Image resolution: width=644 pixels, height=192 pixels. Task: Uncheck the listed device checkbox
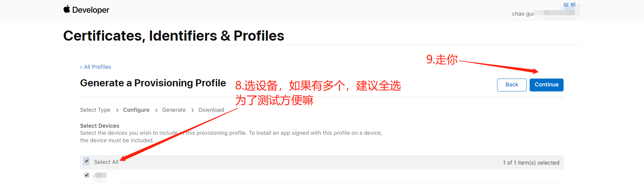pyautogui.click(x=87, y=175)
